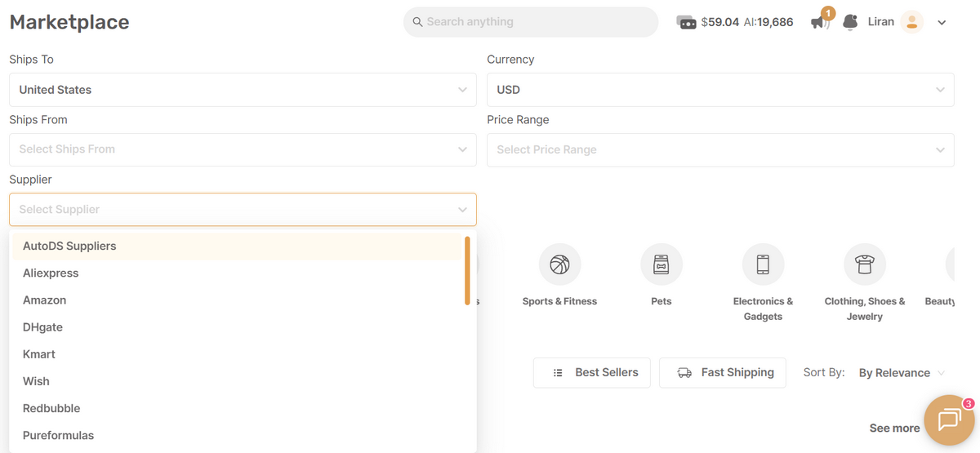Click the $59.04 balance text
Screen dimensions: 980x453
pos(719,22)
